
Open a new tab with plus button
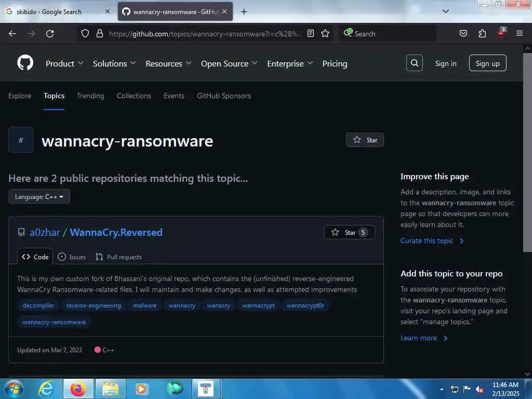244,12
